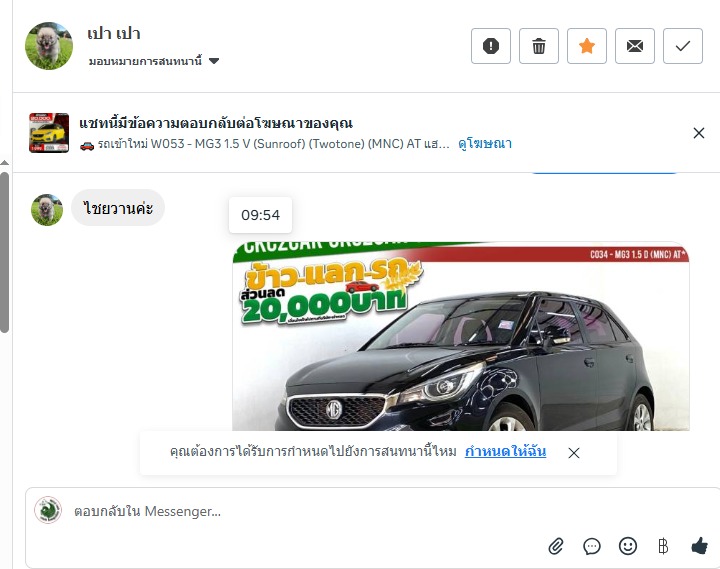This screenshot has width=720, height=569.
Task: Dismiss the ad reply banner
Action: click(698, 133)
